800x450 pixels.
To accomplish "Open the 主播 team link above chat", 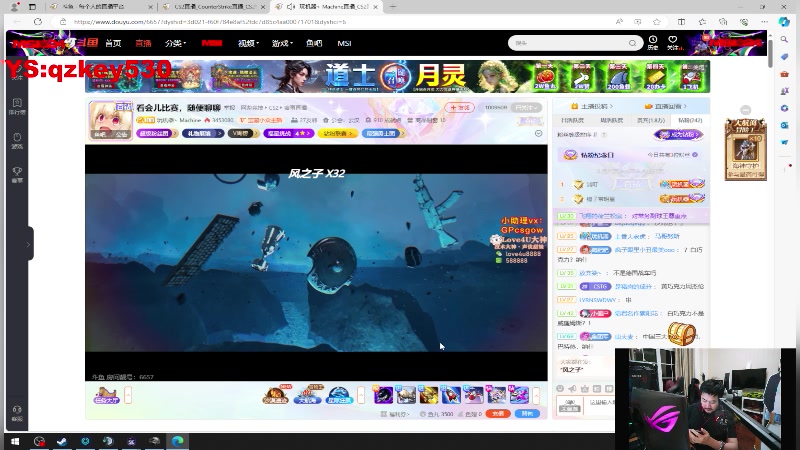I will pos(592,106).
